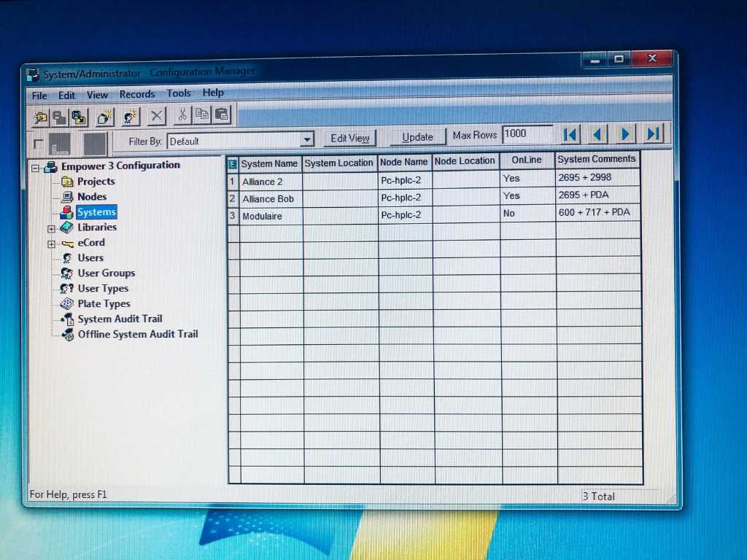Minimize the Configuration Manager window
Screen dimensions: 747x560
pyautogui.click(x=595, y=60)
